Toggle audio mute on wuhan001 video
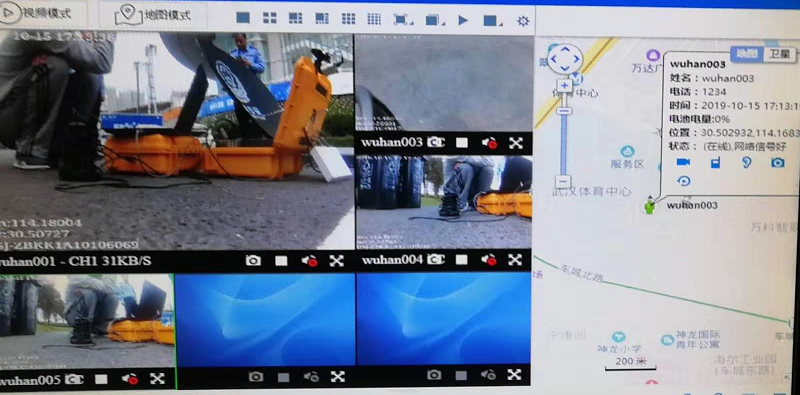The image size is (800, 395). click(x=309, y=261)
